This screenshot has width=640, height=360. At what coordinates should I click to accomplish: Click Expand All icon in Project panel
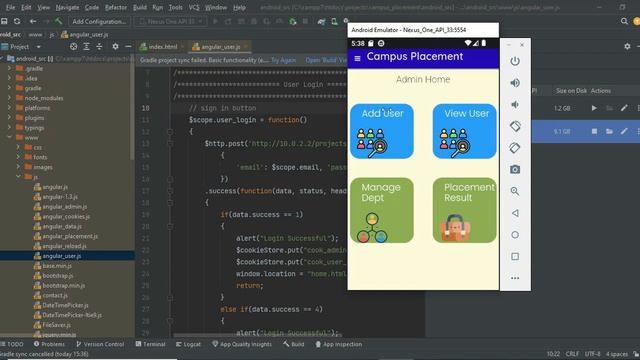pos(87,47)
